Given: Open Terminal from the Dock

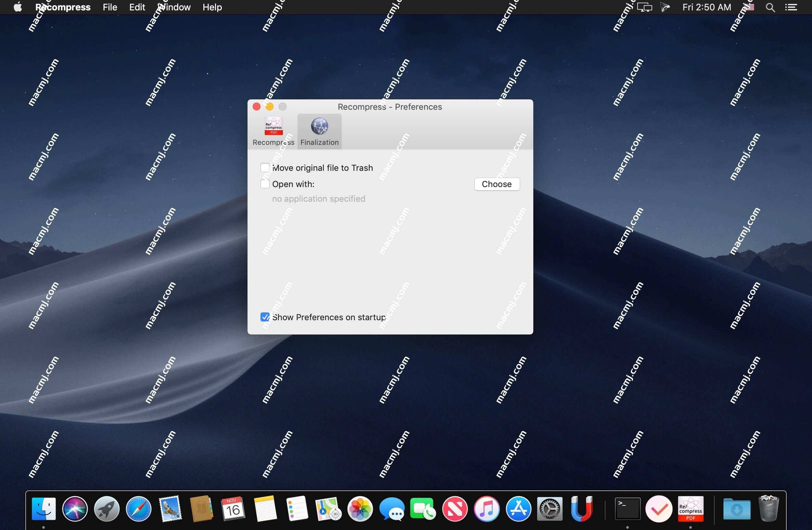Looking at the screenshot, I should [628, 509].
